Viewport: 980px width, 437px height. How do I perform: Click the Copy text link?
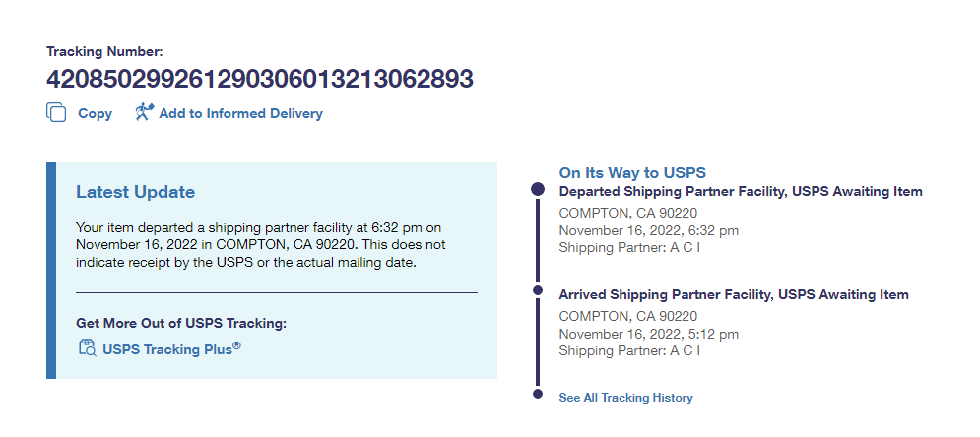[x=96, y=114]
